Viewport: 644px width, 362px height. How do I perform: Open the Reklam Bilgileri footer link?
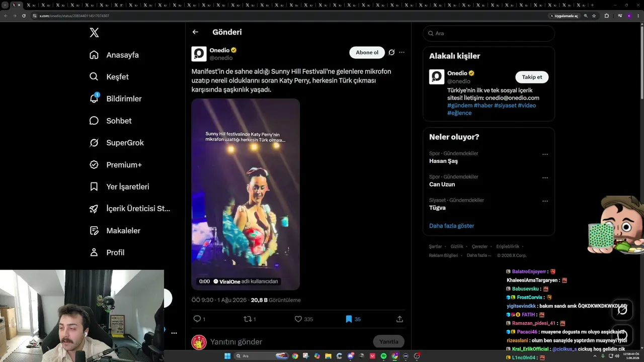(x=443, y=255)
